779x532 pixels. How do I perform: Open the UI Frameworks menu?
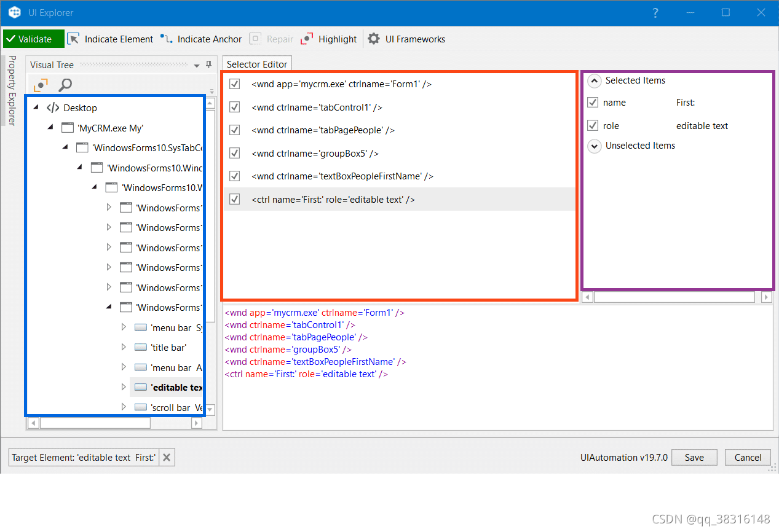406,39
